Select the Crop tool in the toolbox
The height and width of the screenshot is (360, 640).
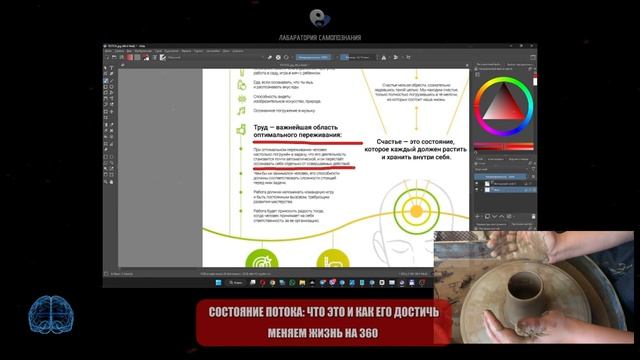(105, 118)
